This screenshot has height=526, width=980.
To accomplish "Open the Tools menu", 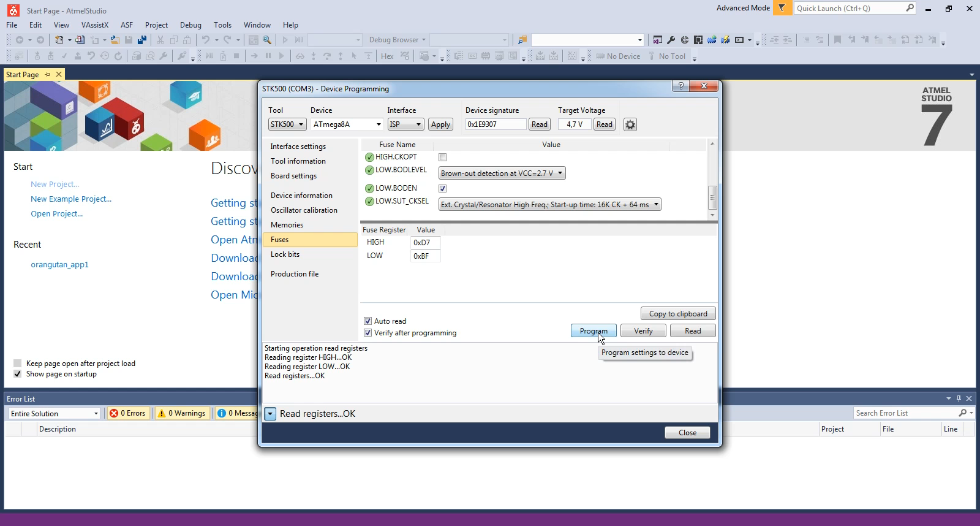I will [222, 25].
